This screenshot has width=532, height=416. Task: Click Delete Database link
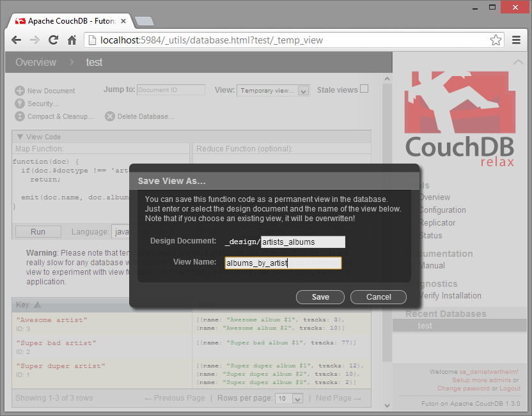[146, 117]
